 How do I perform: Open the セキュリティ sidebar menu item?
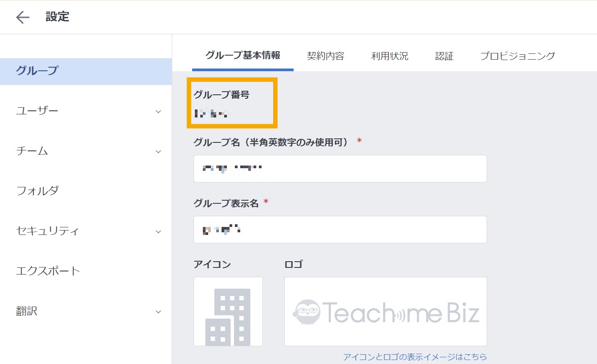click(x=48, y=231)
